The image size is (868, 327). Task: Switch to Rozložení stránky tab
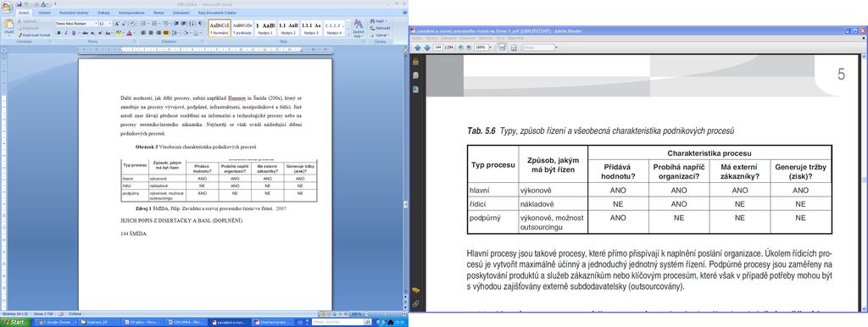tap(75, 13)
